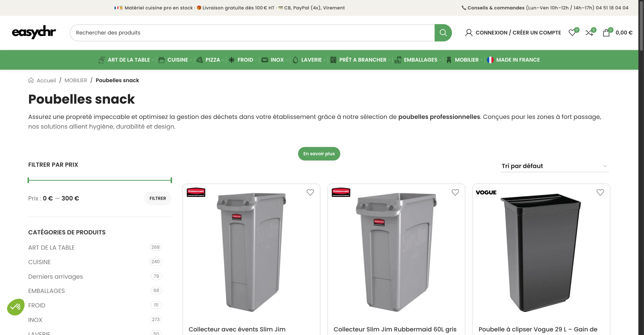The height and width of the screenshot is (335, 644).
Task: Select the Derniers arrivages category
Action: pyautogui.click(x=55, y=276)
